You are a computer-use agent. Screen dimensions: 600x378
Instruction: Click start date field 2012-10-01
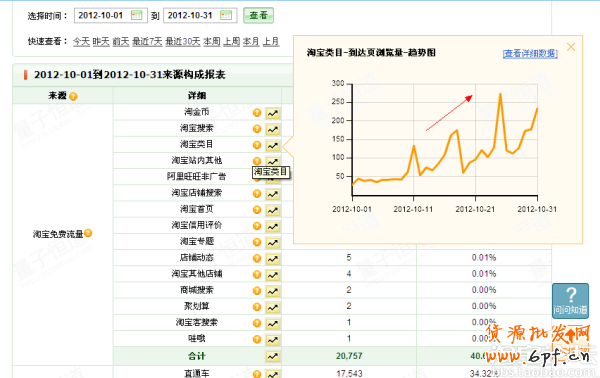click(111, 15)
